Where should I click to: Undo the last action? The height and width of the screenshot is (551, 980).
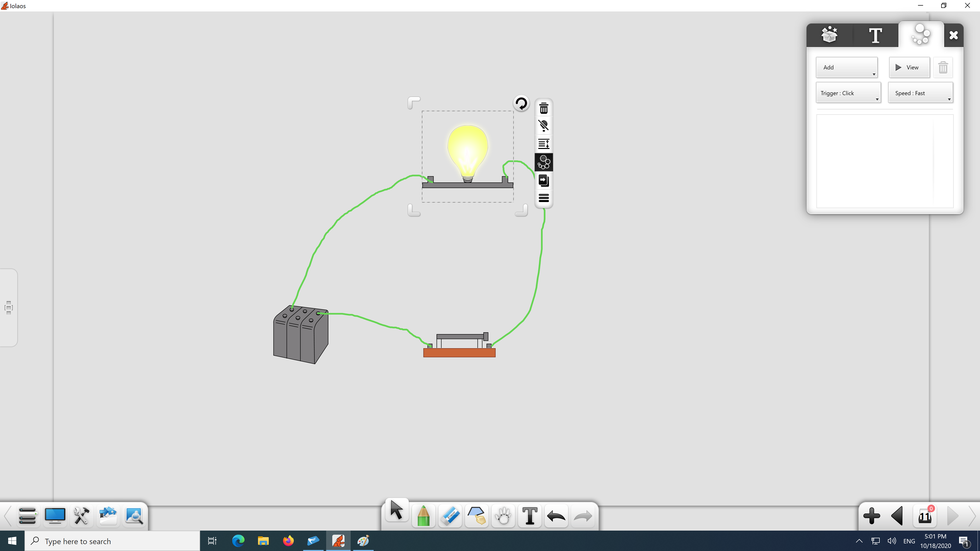click(556, 516)
